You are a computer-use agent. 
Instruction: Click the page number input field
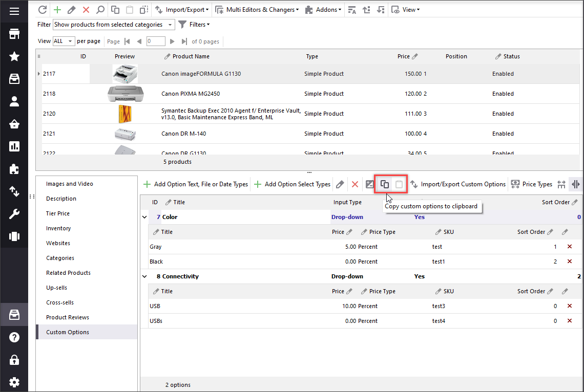pos(156,41)
